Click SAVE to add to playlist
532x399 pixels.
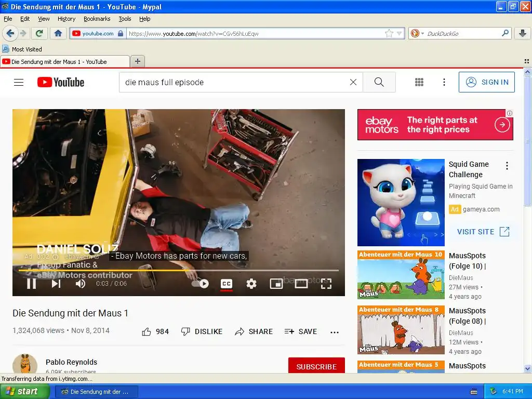(301, 331)
